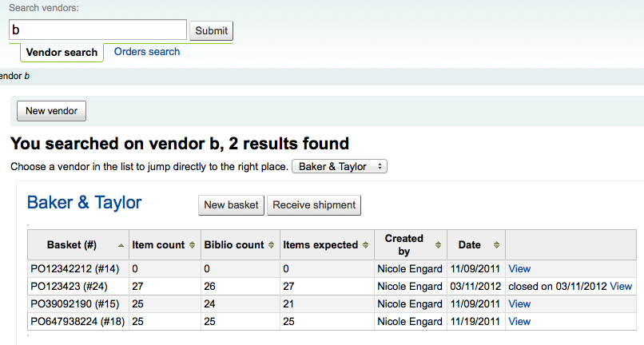Open the Baker & Taylor vendor link

coord(84,203)
